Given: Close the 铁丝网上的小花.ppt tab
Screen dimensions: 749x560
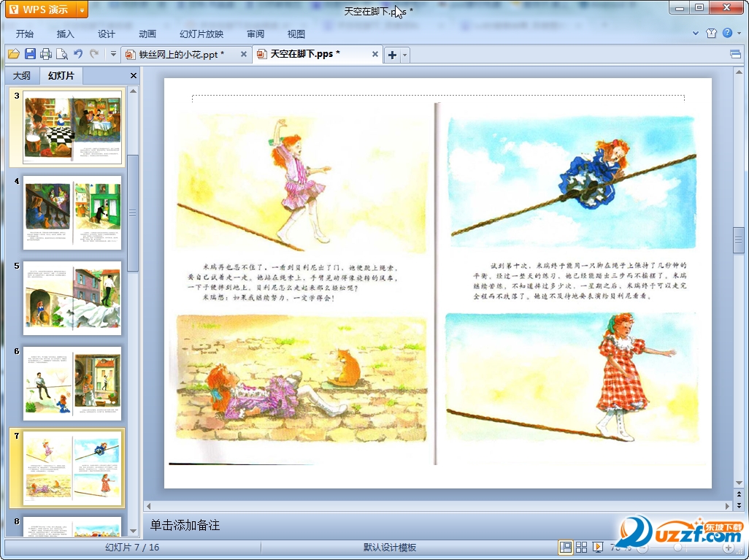Looking at the screenshot, I should pyautogui.click(x=244, y=55).
